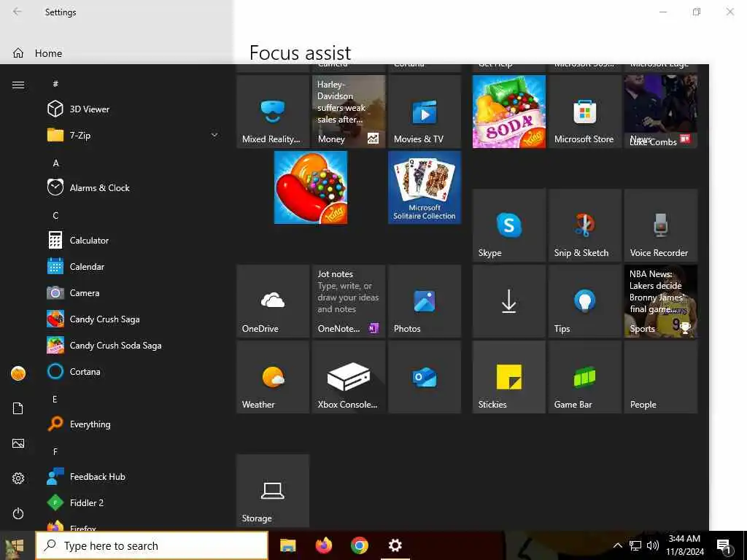Screen dimensions: 747x560
Task: Launch the Stickies tile
Action: [x=508, y=377]
